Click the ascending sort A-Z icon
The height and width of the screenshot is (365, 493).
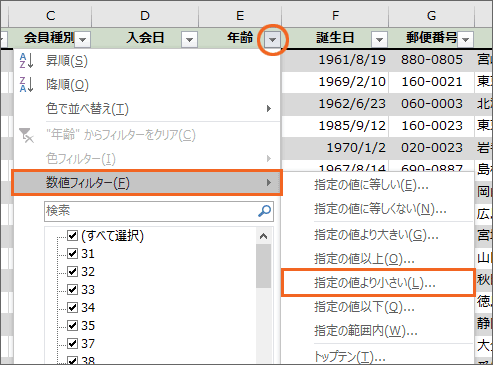[x=26, y=61]
